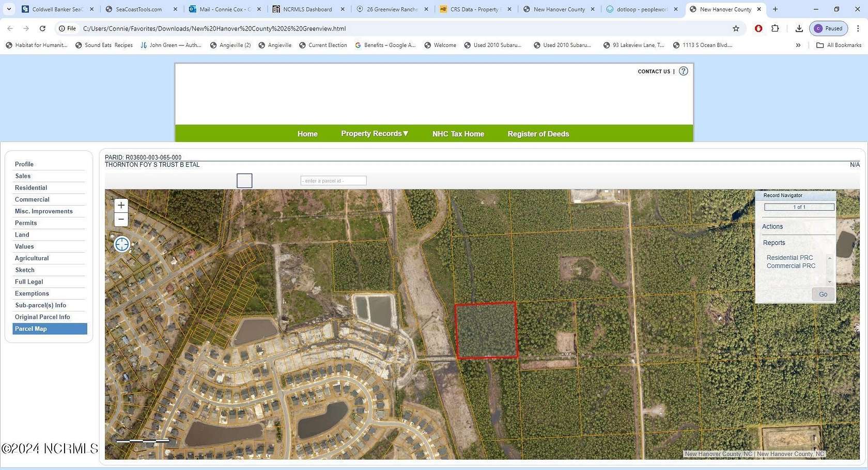Viewport: 868px width, 470px height.
Task: Open the browser downloads icon
Action: click(799, 28)
